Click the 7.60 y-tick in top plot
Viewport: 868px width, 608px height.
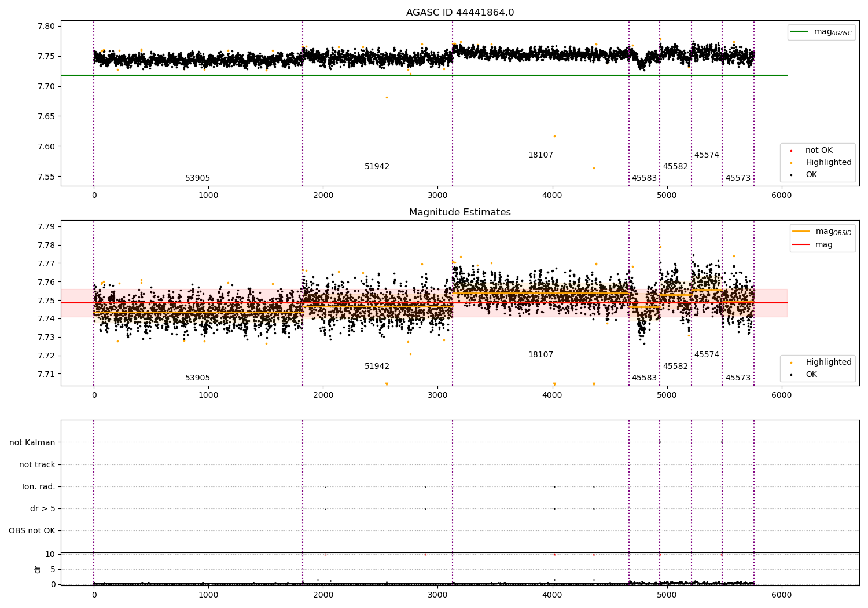[46, 146]
